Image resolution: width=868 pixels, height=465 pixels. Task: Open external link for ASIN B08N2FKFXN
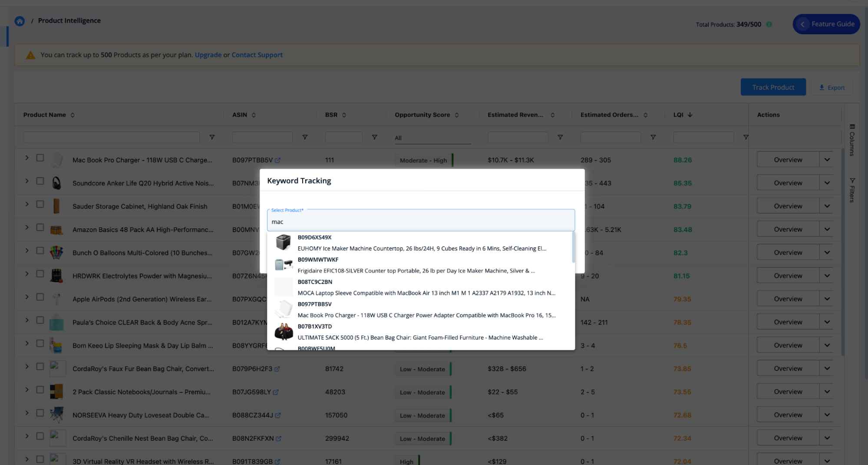279,439
